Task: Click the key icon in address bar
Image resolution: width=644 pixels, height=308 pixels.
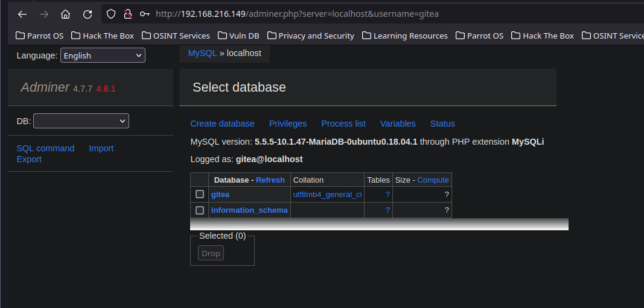Action: point(145,14)
